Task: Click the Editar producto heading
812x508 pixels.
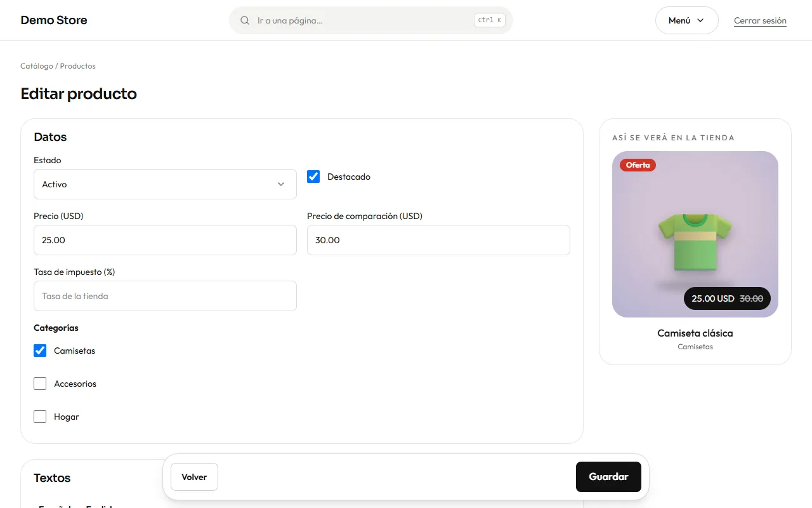Action: click(79, 94)
